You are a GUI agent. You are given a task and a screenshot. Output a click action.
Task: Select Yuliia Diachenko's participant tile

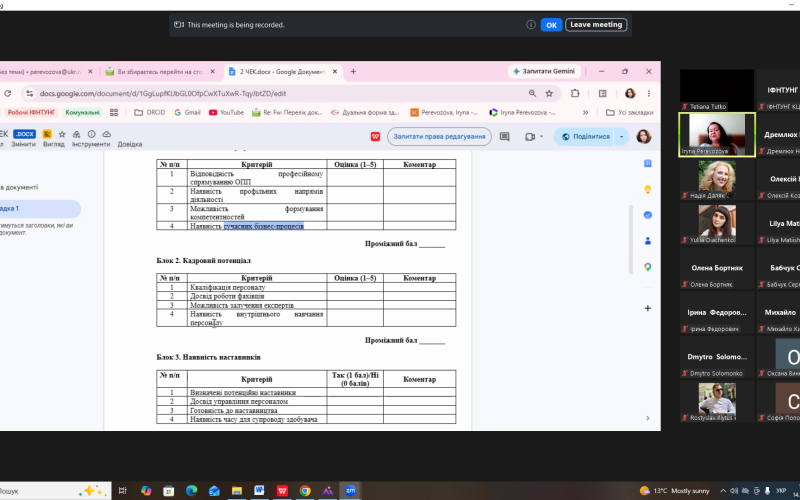click(717, 223)
